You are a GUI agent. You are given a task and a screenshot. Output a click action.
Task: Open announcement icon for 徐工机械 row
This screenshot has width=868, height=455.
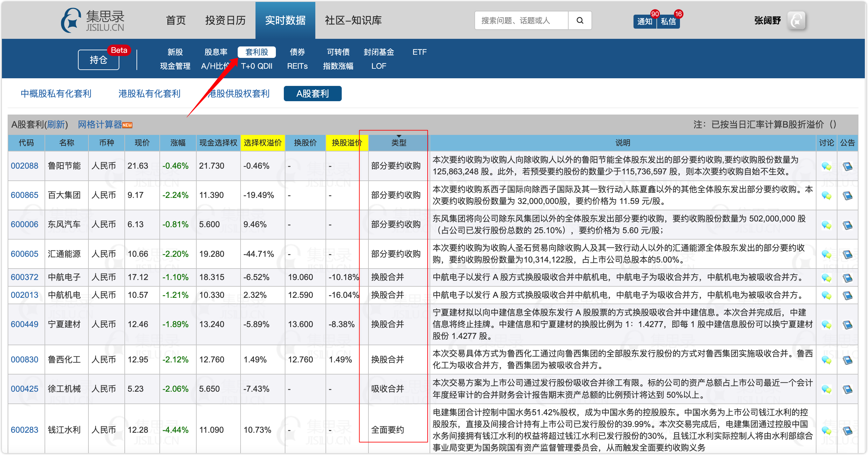coord(847,389)
